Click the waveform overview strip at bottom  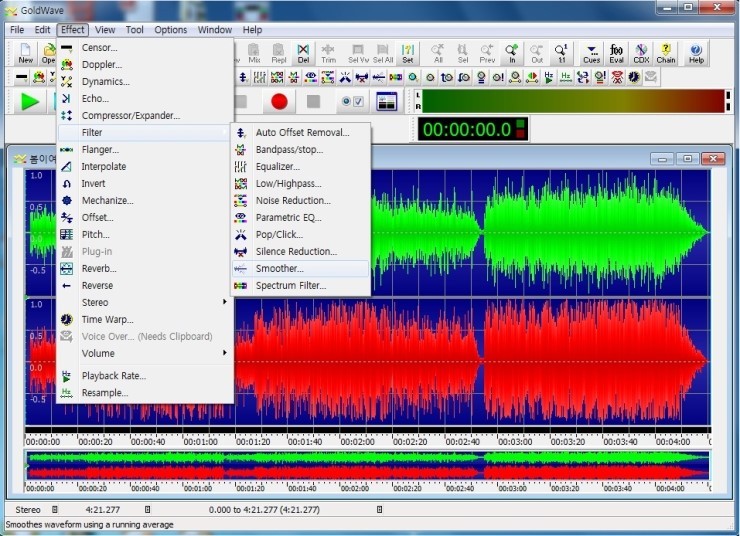368,465
